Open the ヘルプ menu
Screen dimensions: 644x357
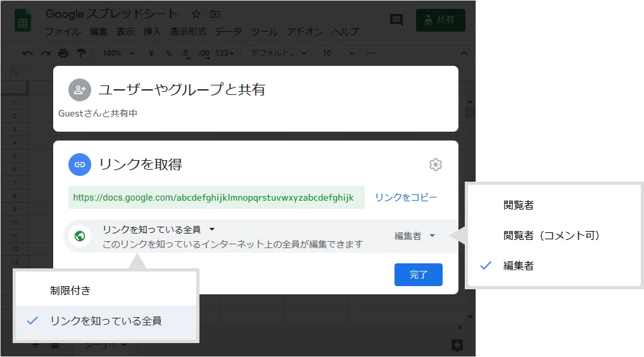345,32
